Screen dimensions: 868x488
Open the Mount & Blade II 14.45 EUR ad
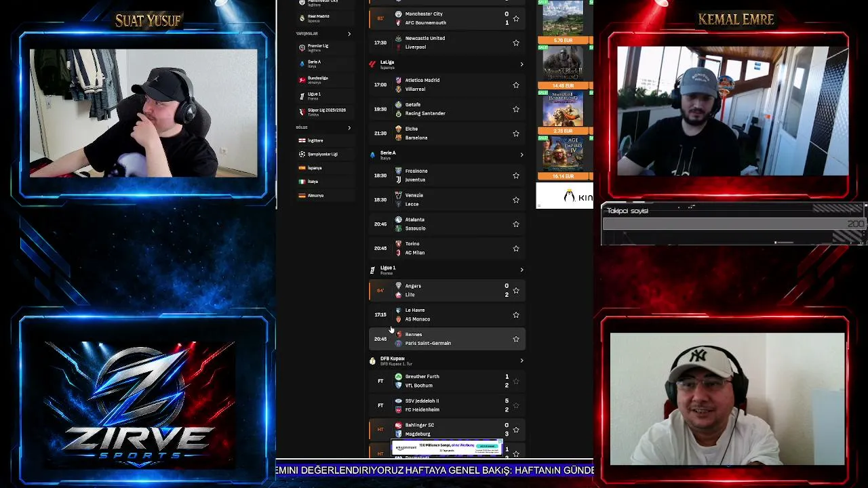point(564,67)
